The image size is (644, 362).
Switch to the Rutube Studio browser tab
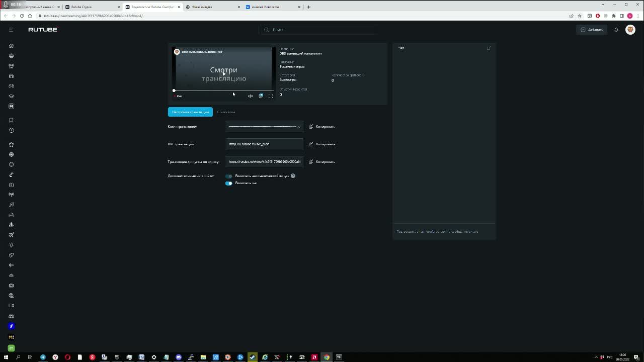click(93, 7)
